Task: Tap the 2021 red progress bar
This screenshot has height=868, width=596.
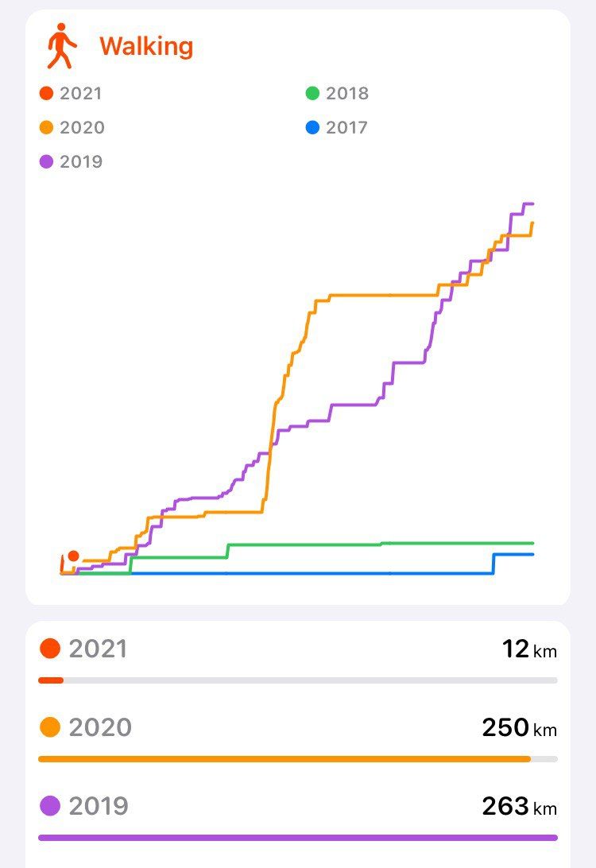Action: 50,680
